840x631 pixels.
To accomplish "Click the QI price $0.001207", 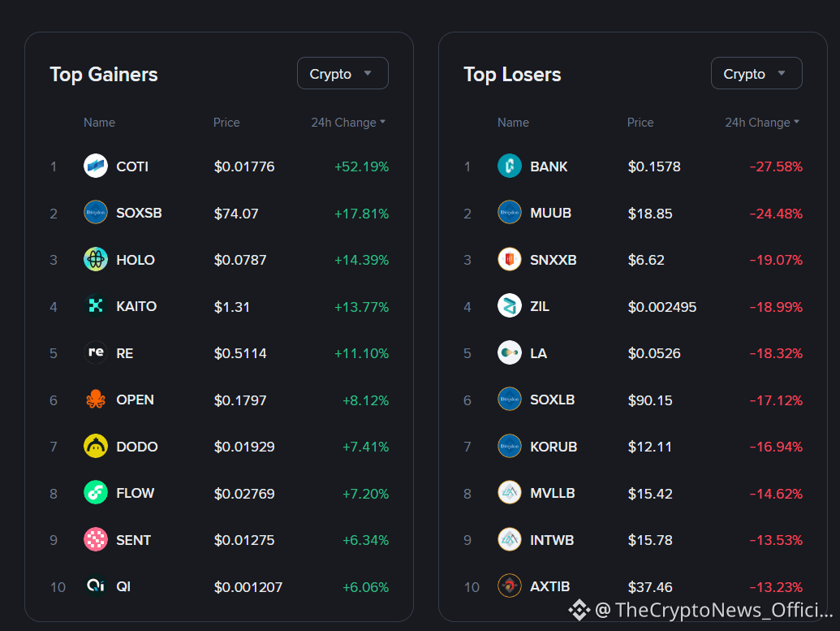I will 248,587.
